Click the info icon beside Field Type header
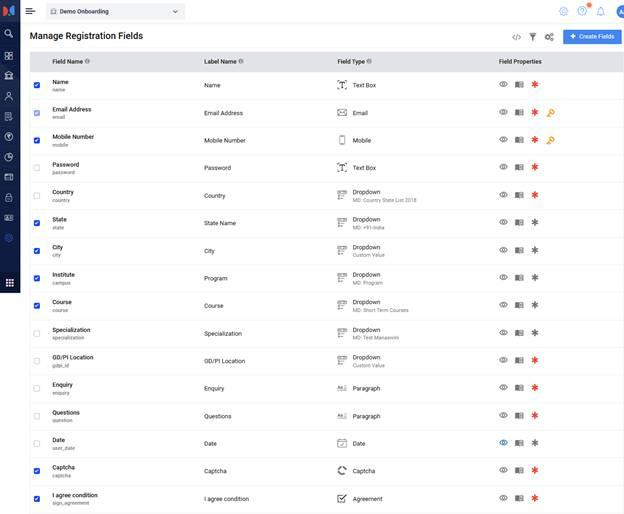The image size is (624, 514). click(x=371, y=61)
